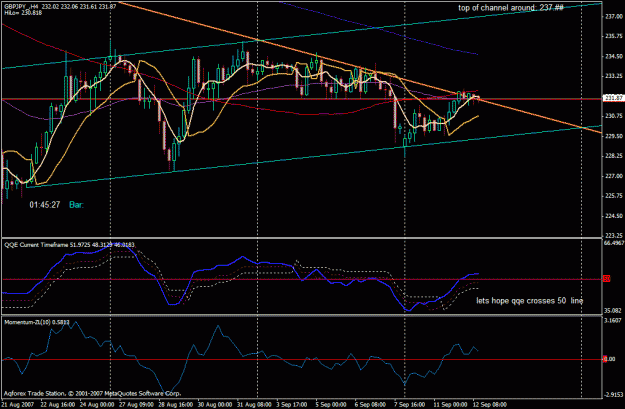Click the Momentum-ZL(10) indicator label
The height and width of the screenshot is (409, 625).
pos(37,322)
